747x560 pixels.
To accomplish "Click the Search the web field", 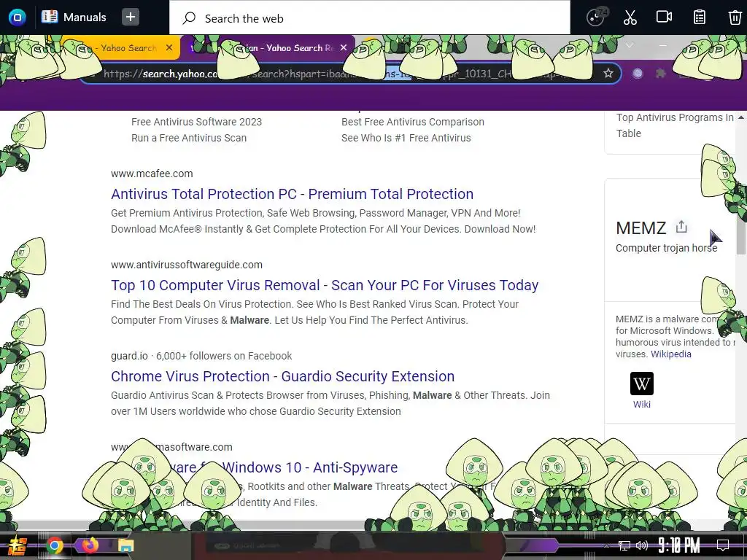I will tap(370, 18).
